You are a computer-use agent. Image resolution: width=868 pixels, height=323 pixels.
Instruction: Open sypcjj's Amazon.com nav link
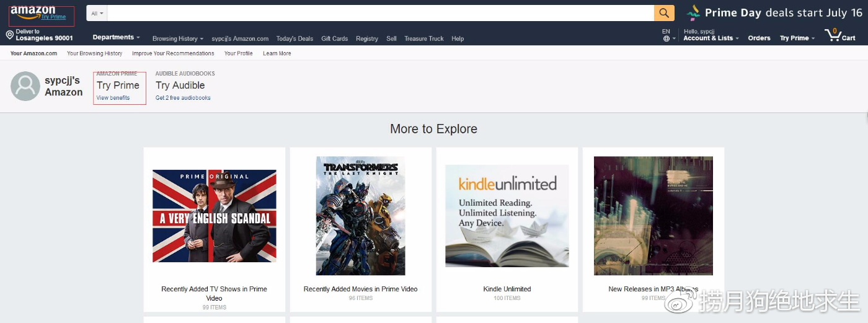[240, 38]
